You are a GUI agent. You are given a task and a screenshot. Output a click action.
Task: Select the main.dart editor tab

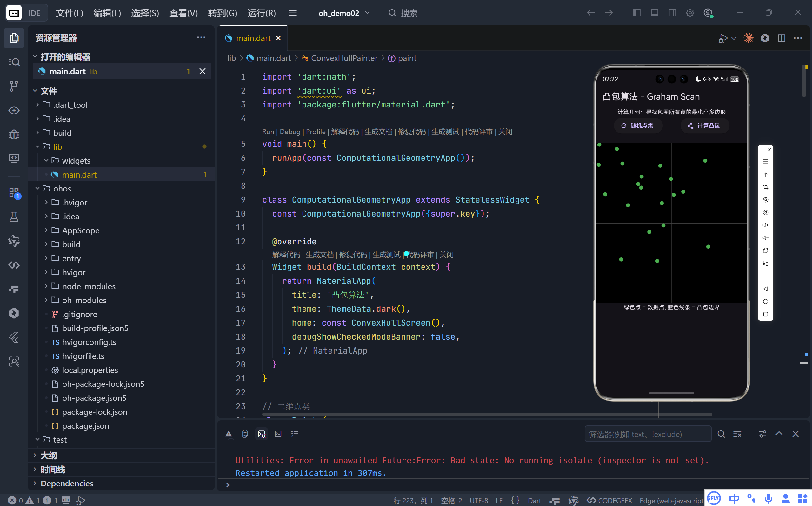[253, 38]
